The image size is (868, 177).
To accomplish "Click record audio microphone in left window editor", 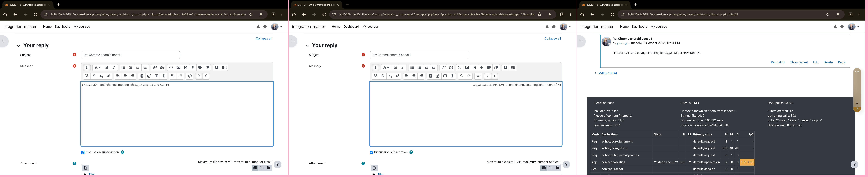I will [x=193, y=68].
